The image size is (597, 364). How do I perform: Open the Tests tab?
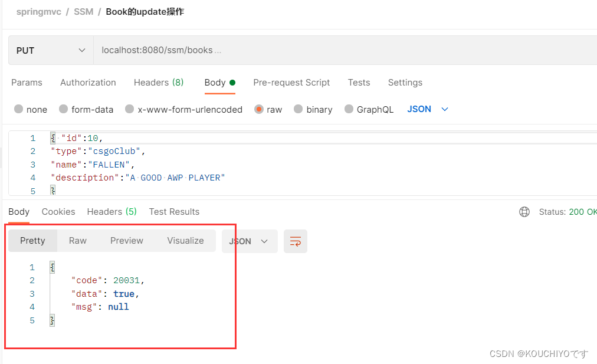[359, 83]
